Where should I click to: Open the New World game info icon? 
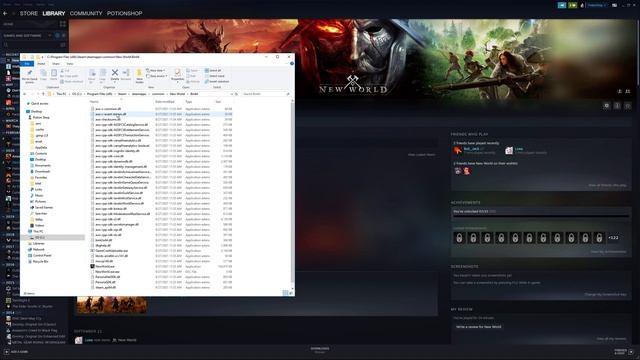[617, 106]
